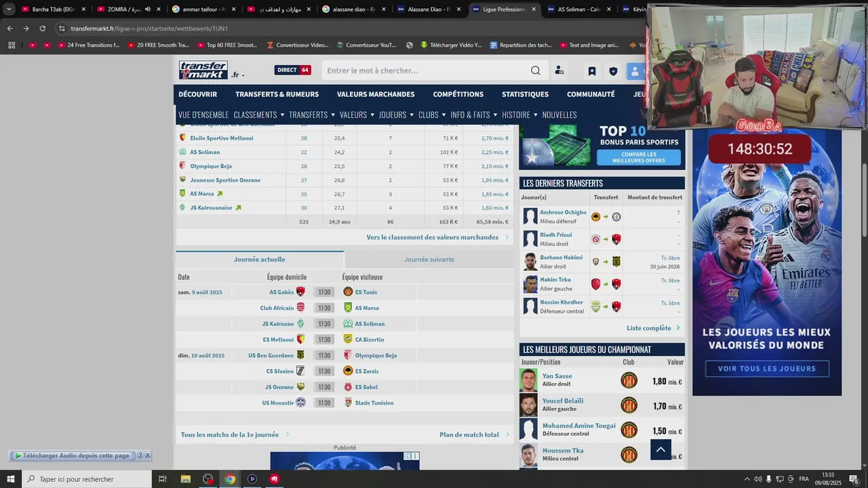Click the US Monastir club crest
The width and height of the screenshot is (868, 488).
pos(301,403)
